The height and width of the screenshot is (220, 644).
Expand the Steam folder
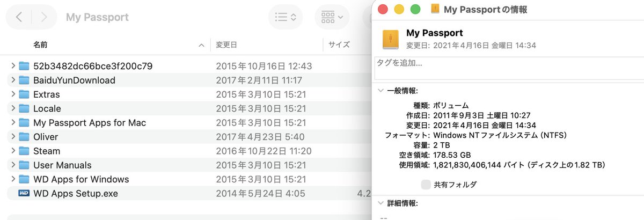[x=12, y=151]
